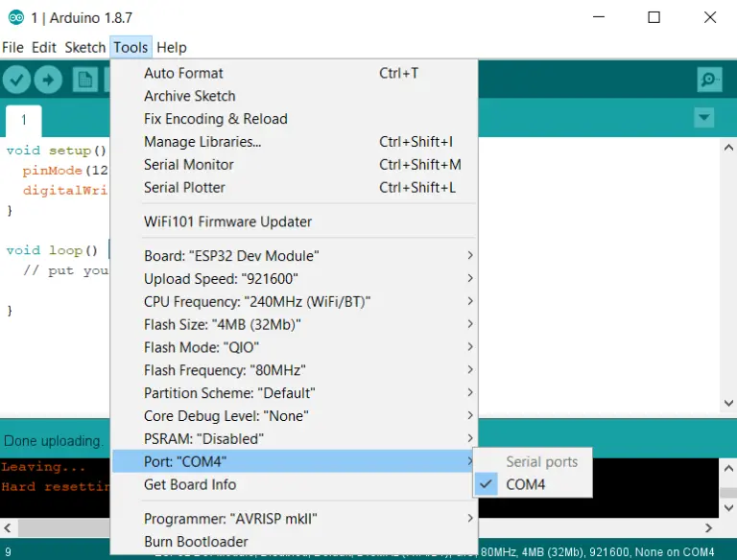Click Burn Bootloader
Viewport: 737px width, 560px height.
(x=295, y=542)
